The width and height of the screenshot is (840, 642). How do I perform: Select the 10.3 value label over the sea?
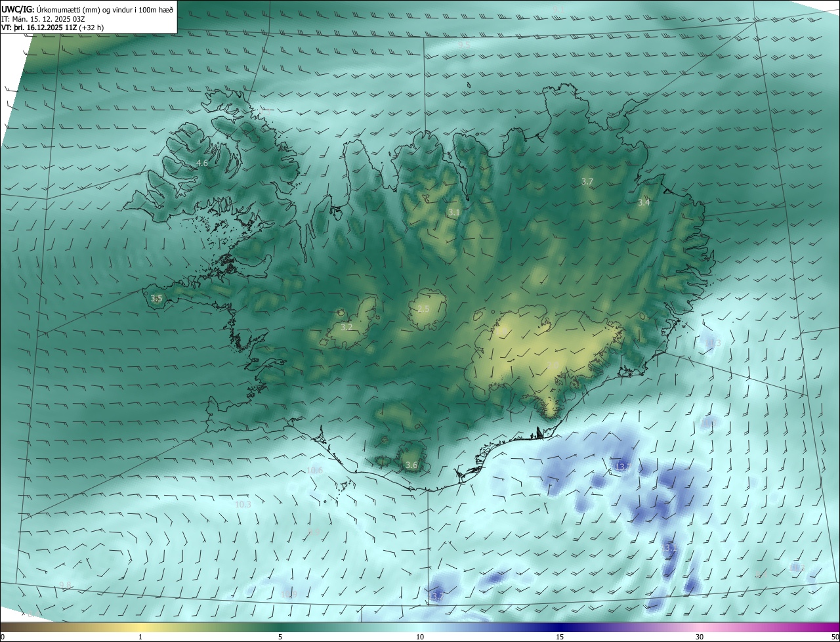click(243, 505)
